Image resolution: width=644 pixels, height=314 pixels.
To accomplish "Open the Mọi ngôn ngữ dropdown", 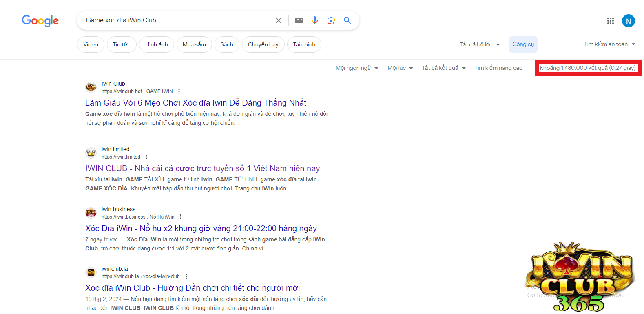I will point(357,68).
